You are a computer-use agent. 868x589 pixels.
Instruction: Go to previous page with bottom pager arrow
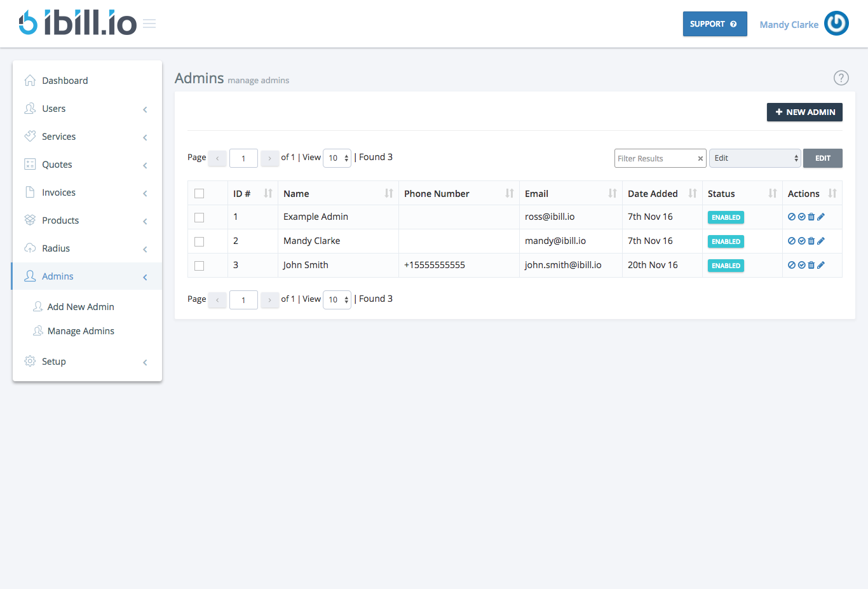click(217, 300)
